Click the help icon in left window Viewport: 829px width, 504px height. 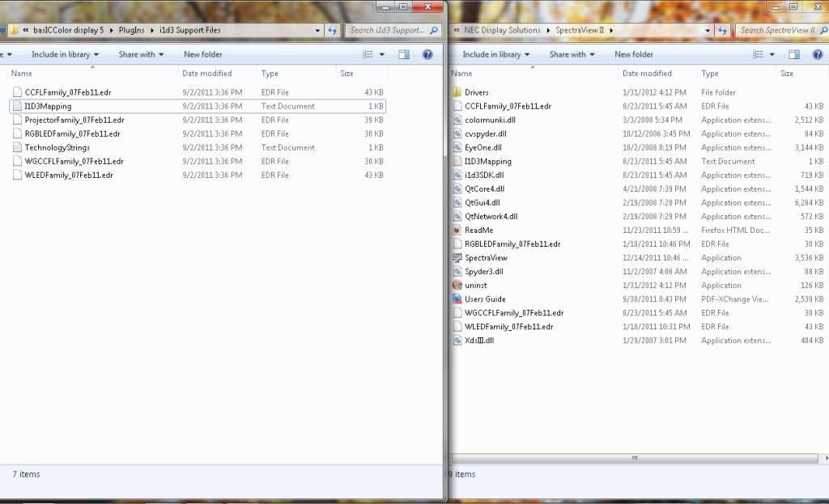427,54
